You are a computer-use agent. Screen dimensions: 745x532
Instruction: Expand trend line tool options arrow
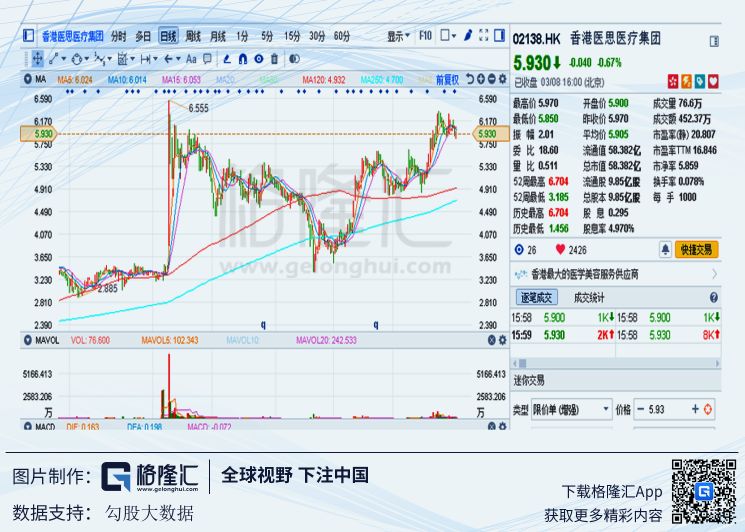(x=64, y=59)
